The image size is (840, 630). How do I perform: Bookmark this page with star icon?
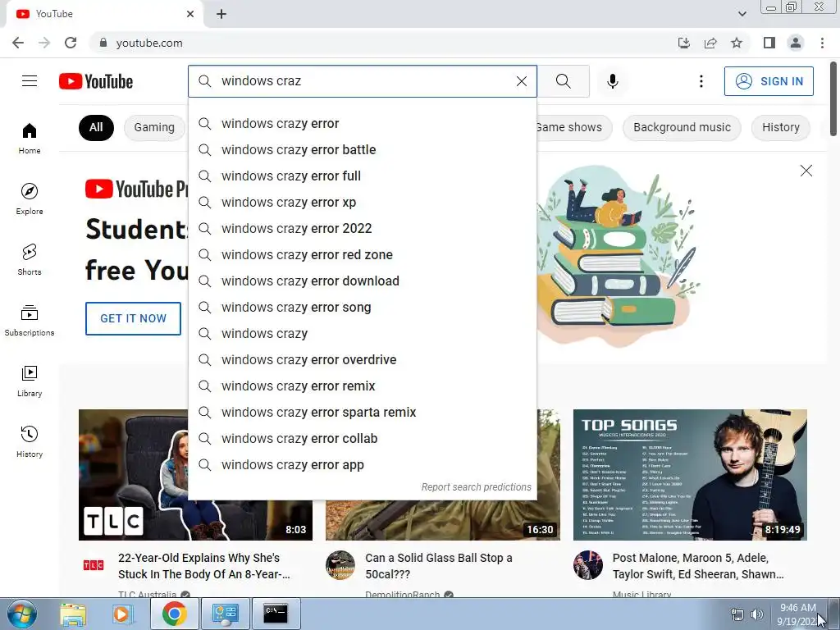point(737,43)
